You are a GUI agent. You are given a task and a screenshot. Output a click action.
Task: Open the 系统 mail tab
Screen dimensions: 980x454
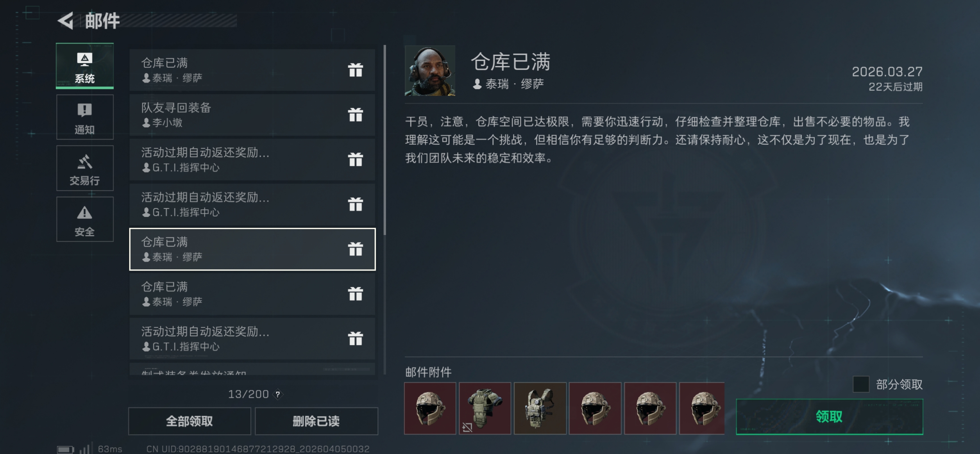point(85,66)
